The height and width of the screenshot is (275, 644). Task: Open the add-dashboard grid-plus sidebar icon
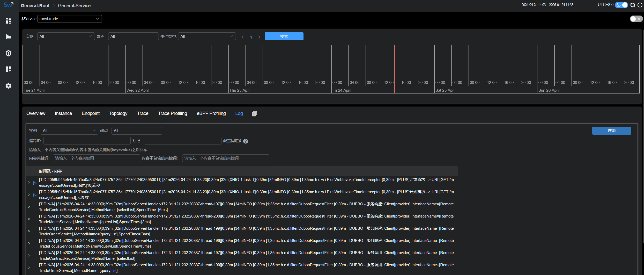point(9,69)
